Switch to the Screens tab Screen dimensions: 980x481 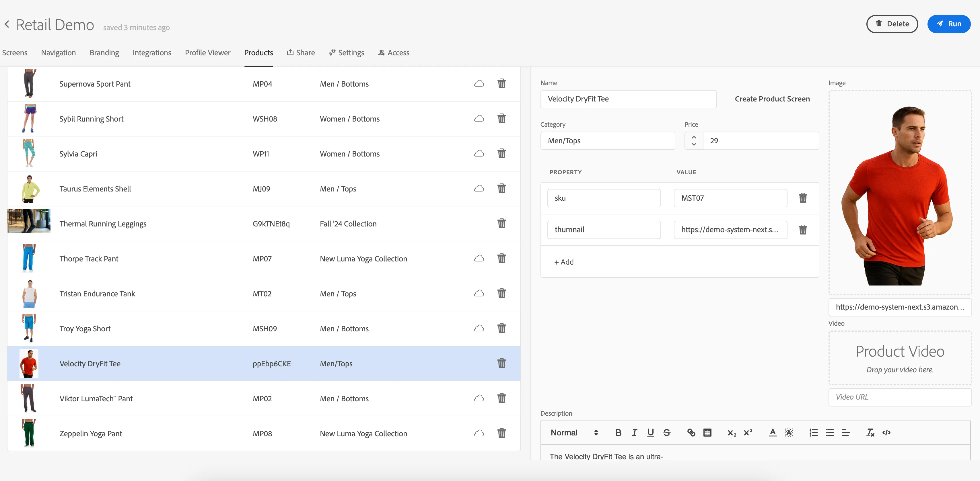pyautogui.click(x=14, y=53)
